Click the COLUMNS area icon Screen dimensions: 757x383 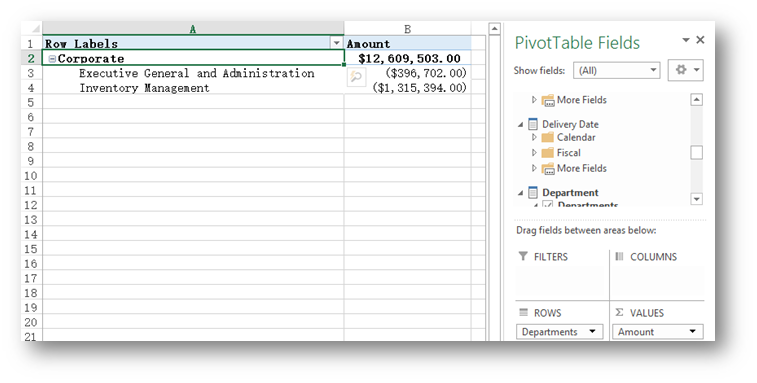[619, 256]
